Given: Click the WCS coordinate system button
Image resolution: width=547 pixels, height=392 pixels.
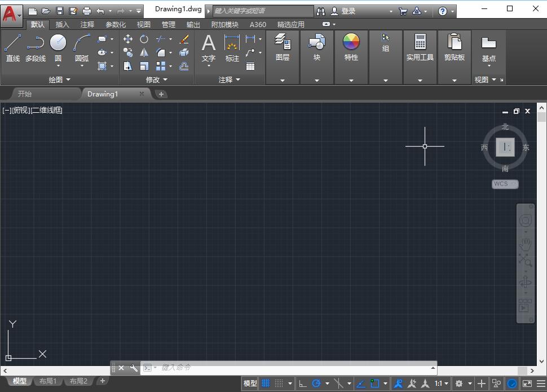Looking at the screenshot, I should 504,184.
